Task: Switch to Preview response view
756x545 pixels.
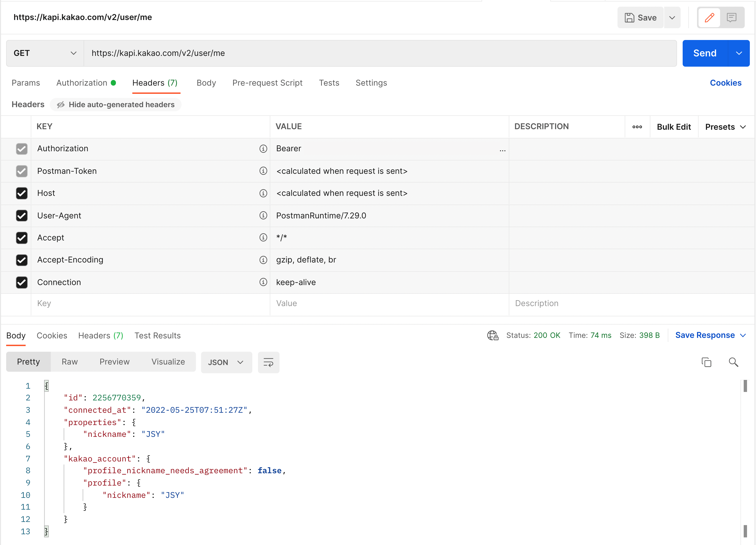Action: (x=115, y=362)
